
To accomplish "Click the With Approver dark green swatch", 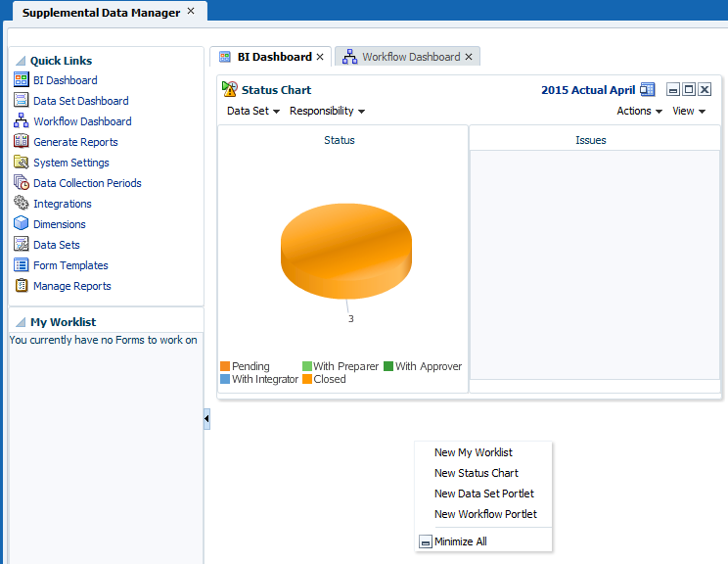I will [x=388, y=366].
